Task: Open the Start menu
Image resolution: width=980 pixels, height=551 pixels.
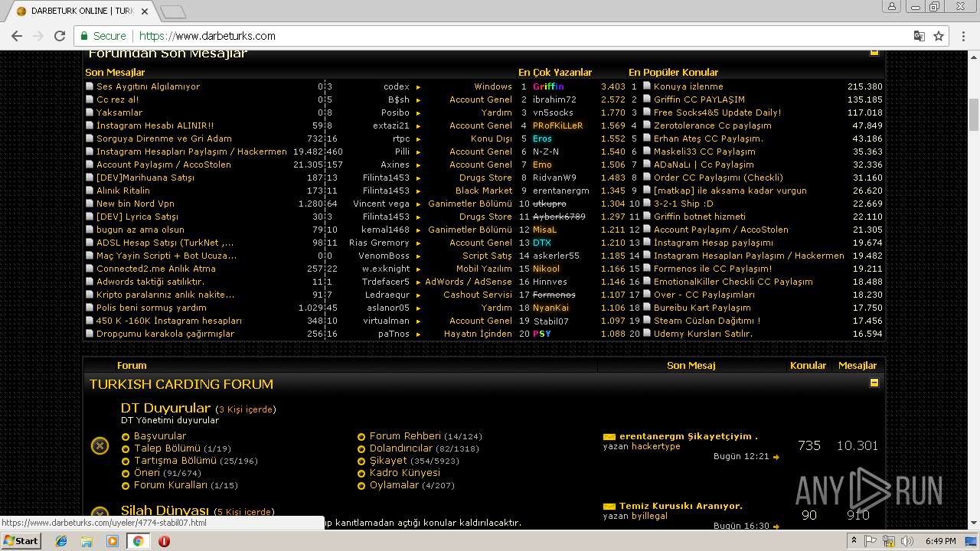Action: pos(21,541)
